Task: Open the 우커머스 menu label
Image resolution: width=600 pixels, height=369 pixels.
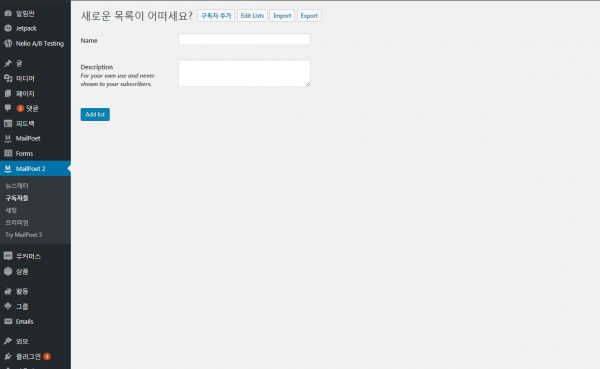Action: click(28, 256)
